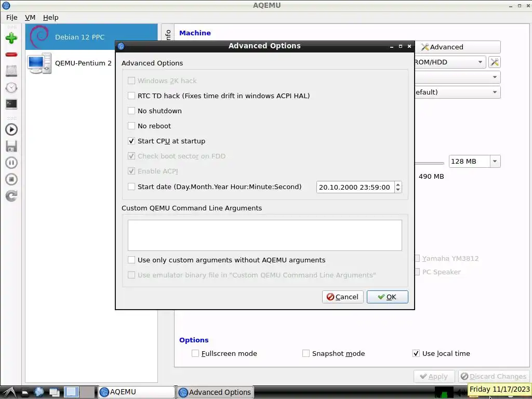Toggle PC Speaker checkbox in main window

pos(417,272)
